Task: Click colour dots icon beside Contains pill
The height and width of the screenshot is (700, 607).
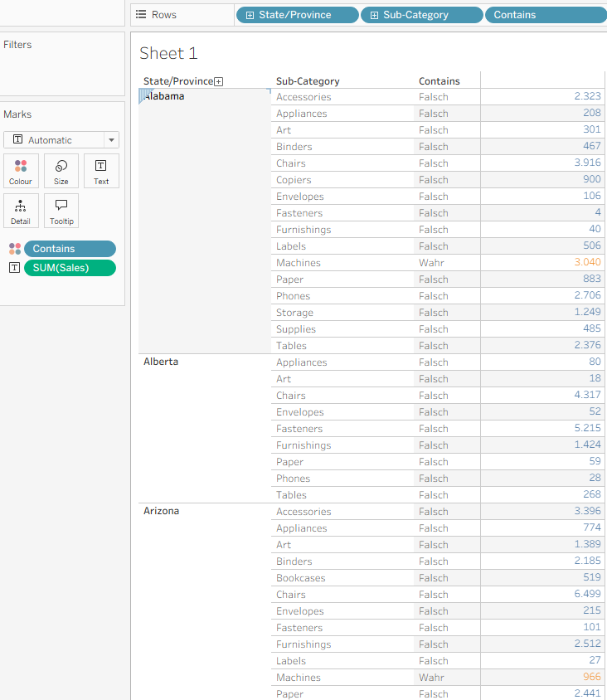Action: (x=14, y=249)
